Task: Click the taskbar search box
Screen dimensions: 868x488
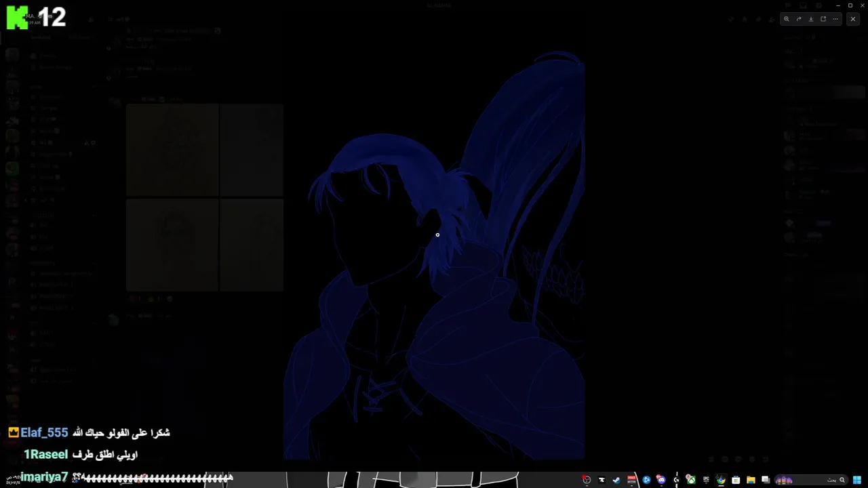Action: point(811,480)
